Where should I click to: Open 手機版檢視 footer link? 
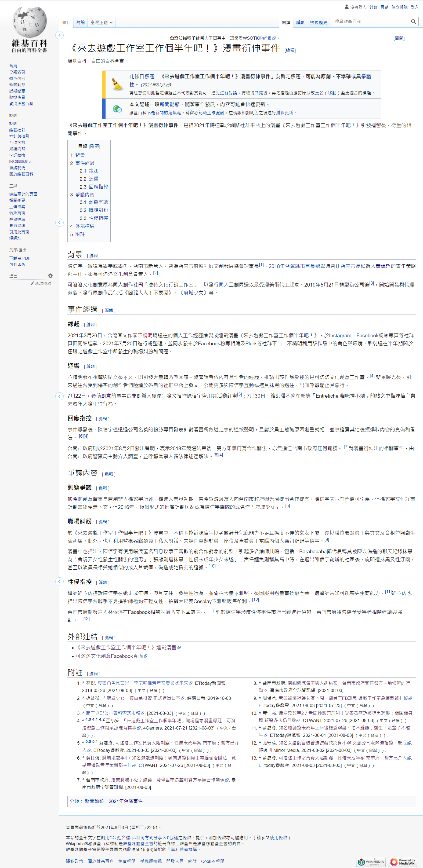coord(151,861)
